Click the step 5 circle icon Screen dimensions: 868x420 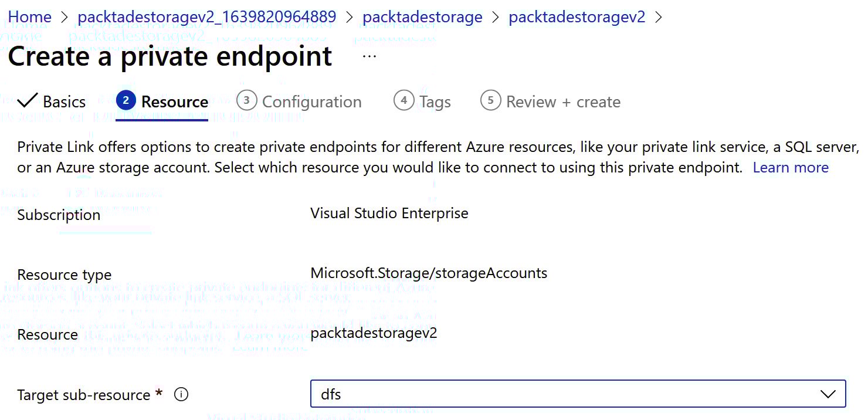(x=490, y=101)
